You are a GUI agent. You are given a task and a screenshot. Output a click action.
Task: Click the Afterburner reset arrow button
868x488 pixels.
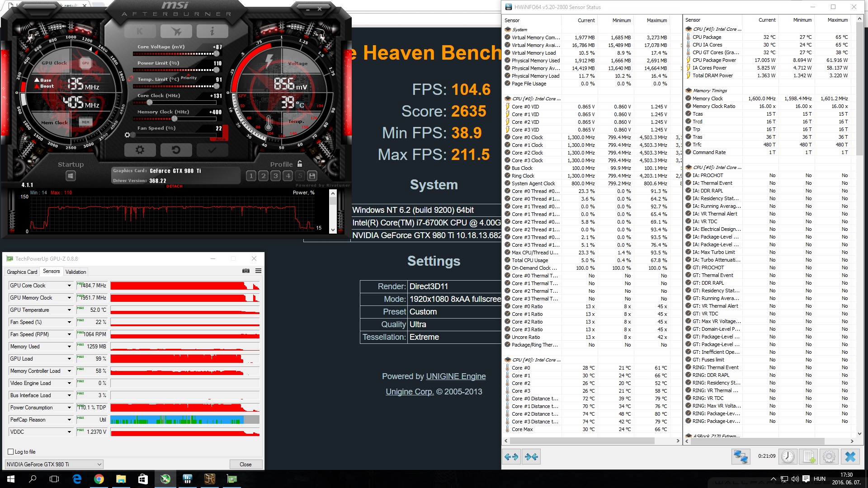(x=176, y=150)
